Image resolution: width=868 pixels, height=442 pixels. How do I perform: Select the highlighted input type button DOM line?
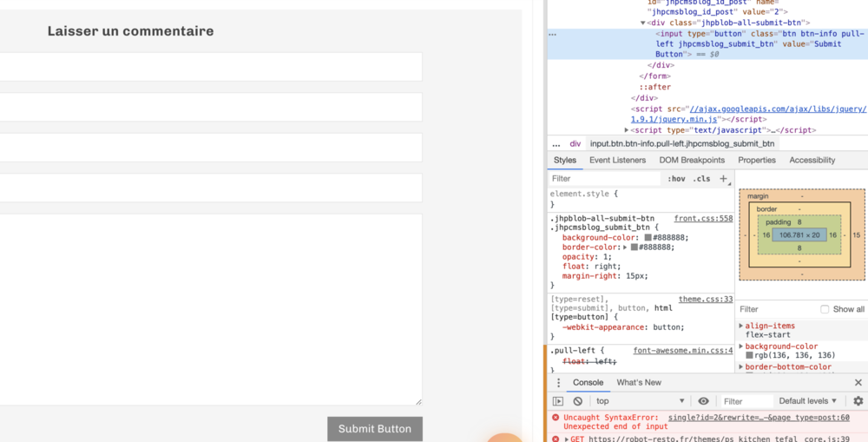[707, 43]
